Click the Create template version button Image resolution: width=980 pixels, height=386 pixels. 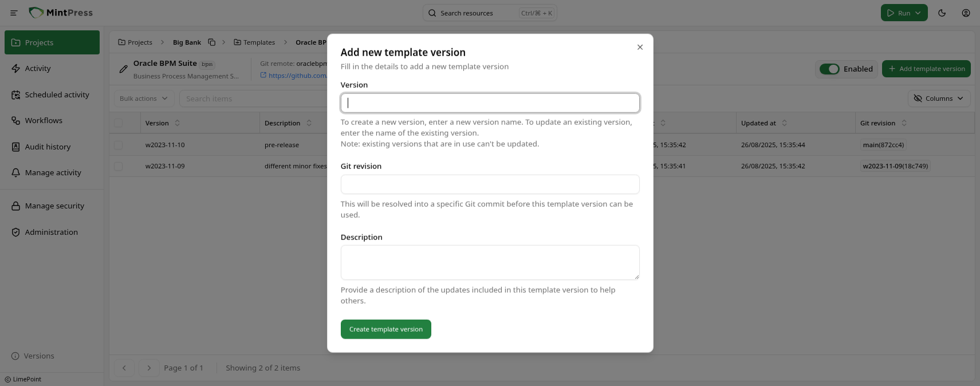point(386,329)
